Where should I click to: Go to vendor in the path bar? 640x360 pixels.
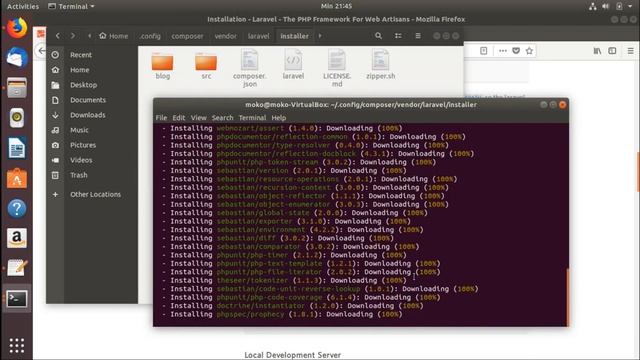[226, 36]
